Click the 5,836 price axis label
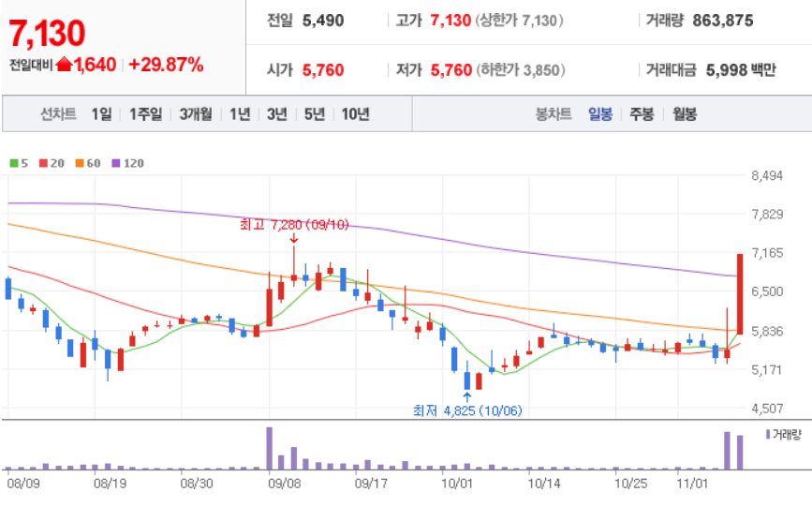 point(767,331)
